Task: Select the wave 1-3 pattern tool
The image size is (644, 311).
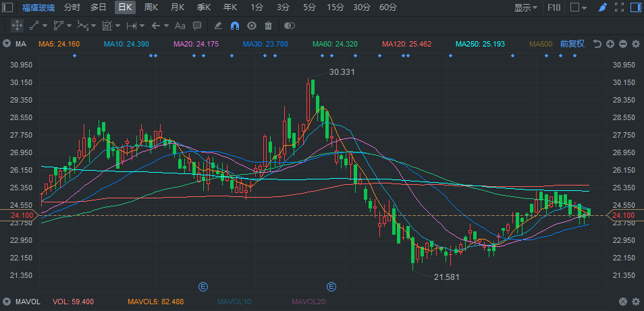Action: point(83,26)
